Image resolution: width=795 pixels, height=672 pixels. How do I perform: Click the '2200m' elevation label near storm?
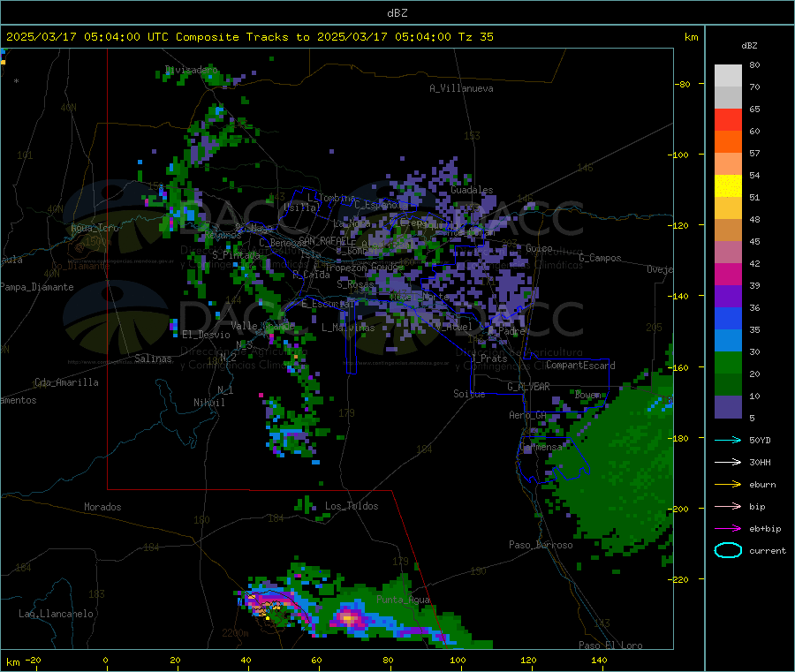[x=235, y=633]
